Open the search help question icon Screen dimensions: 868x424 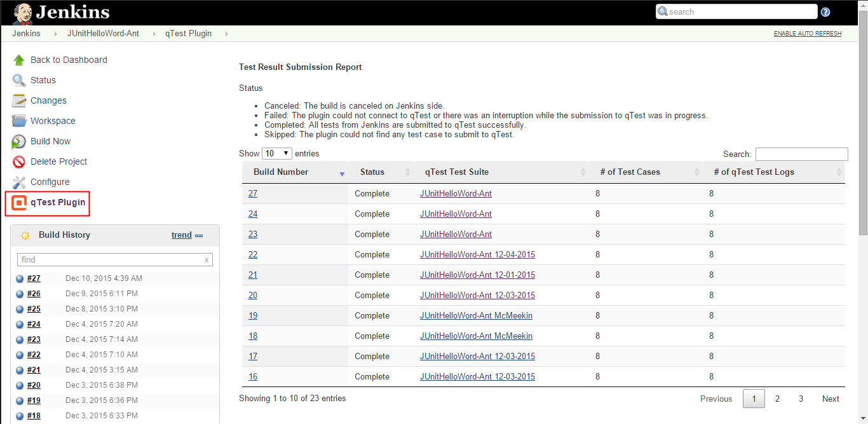[825, 12]
